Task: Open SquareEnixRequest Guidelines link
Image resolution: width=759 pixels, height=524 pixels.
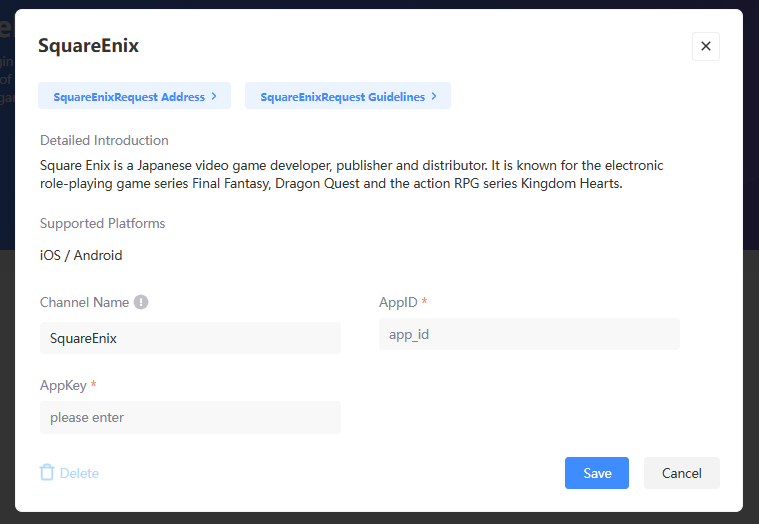Action: tap(348, 96)
